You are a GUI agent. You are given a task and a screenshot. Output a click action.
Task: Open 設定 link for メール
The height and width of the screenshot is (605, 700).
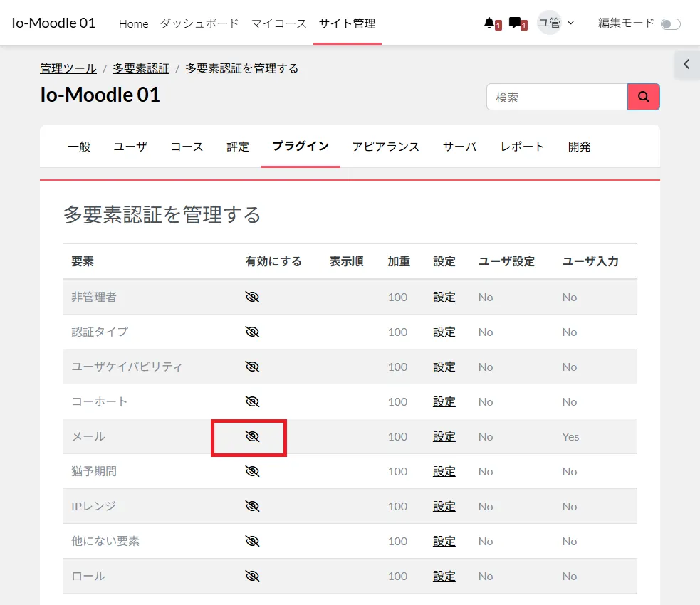tap(444, 436)
